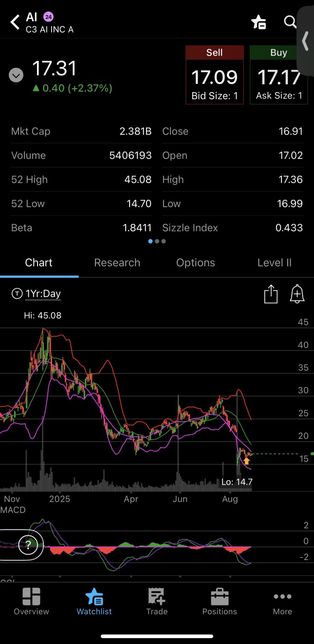Tap the share chart icon
The image size is (314, 644).
(271, 294)
